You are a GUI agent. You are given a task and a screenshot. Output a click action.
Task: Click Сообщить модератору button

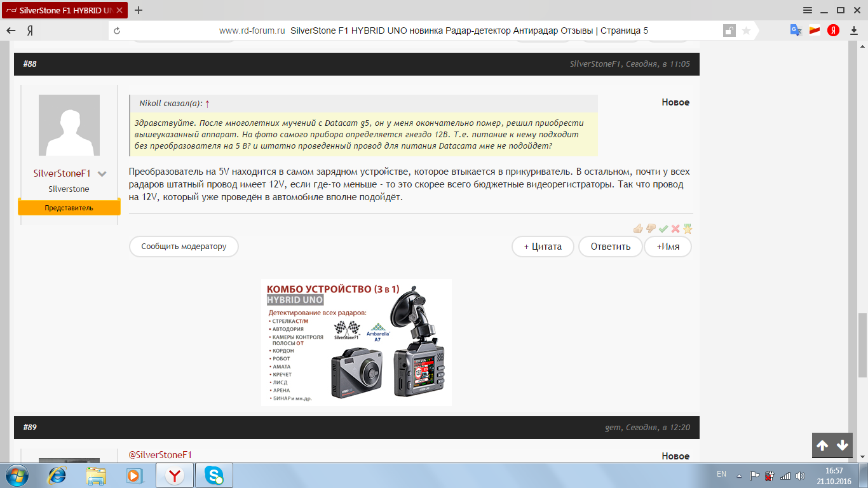(x=184, y=247)
